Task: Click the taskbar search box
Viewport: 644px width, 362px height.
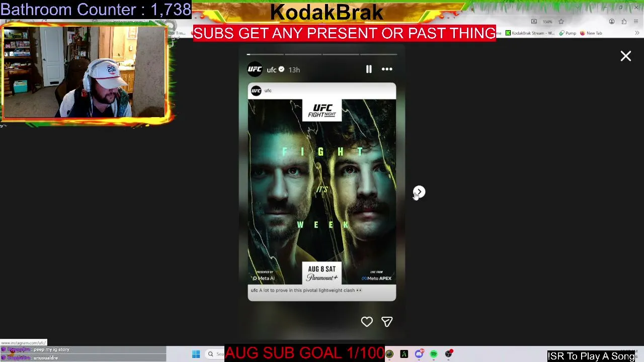Action: pos(215,354)
